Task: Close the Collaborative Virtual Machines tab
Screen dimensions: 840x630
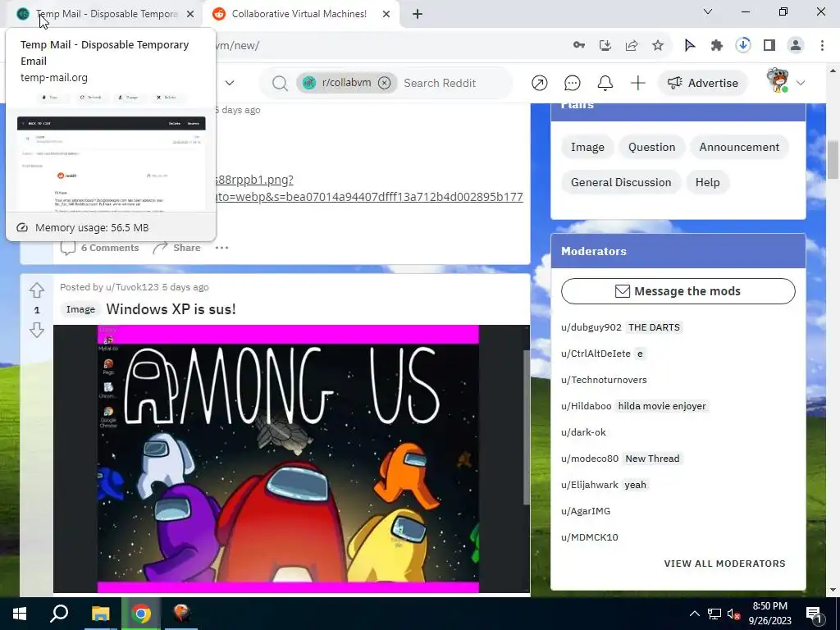Action: pos(386,14)
